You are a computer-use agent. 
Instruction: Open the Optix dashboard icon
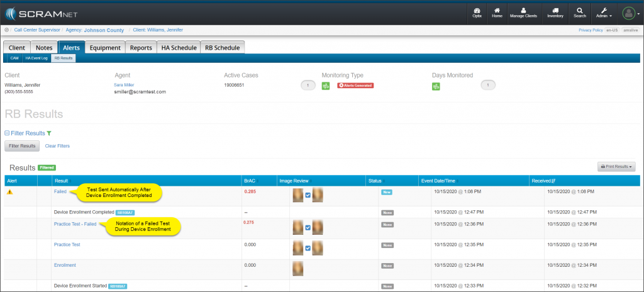(x=477, y=12)
